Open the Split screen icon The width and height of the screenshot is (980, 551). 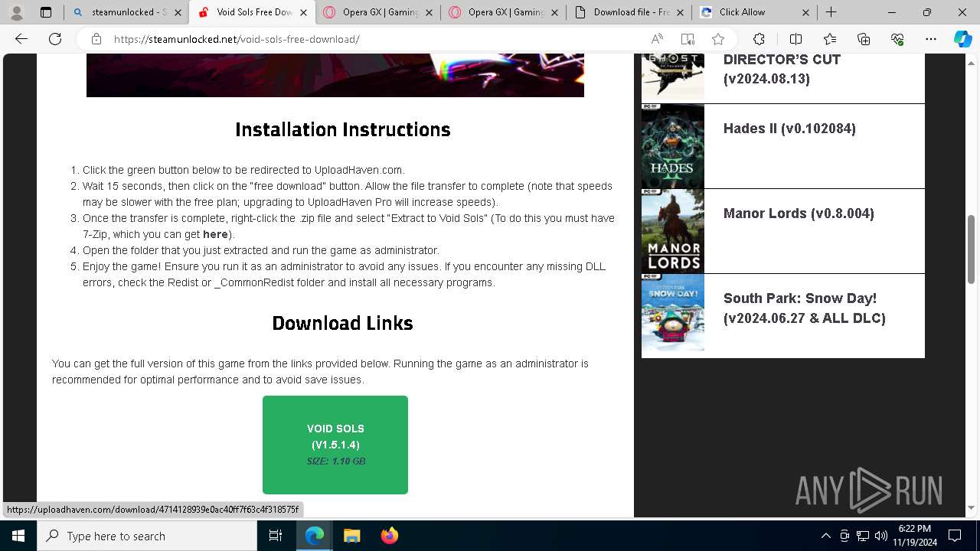click(x=795, y=39)
